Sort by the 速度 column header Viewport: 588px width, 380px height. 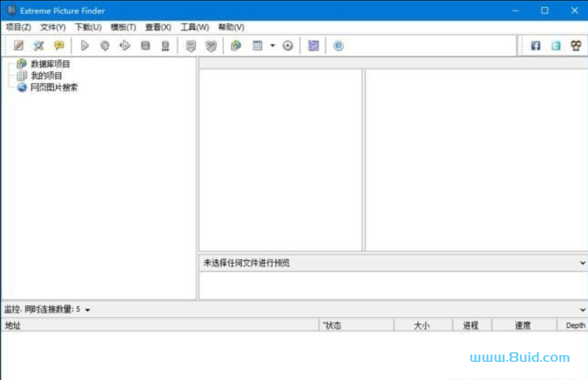524,325
